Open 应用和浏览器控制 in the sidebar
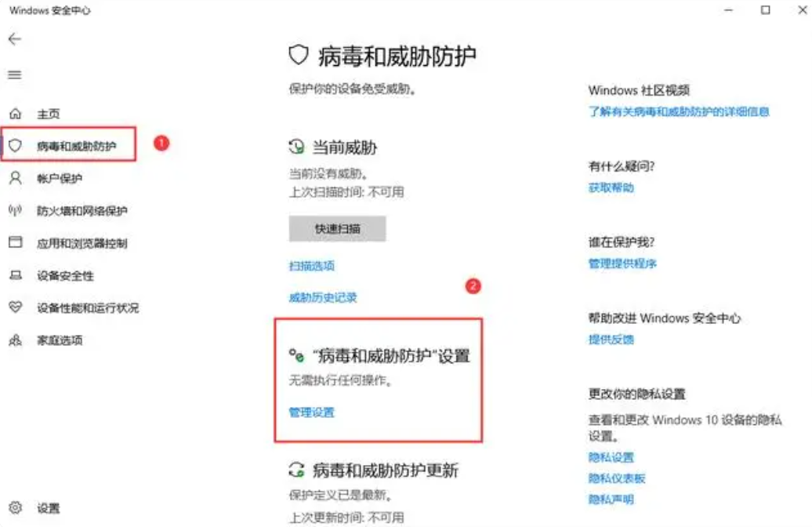Image resolution: width=812 pixels, height=527 pixels. click(x=82, y=243)
